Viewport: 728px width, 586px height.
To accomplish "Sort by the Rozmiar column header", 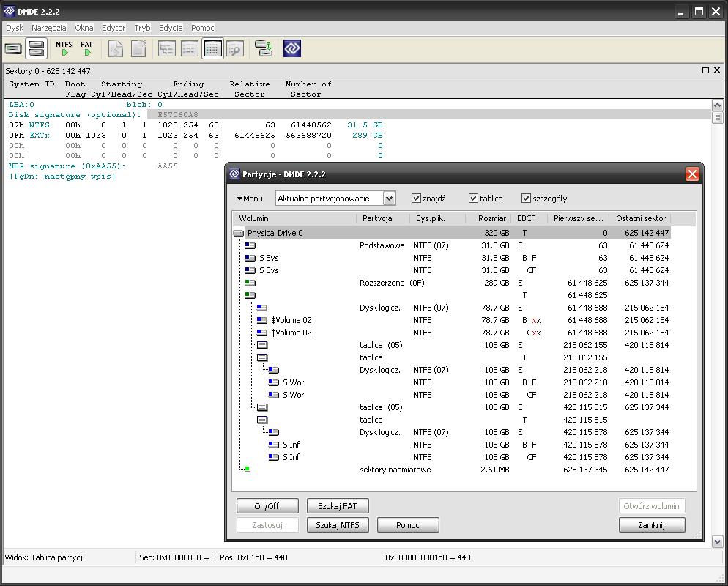I will point(488,218).
